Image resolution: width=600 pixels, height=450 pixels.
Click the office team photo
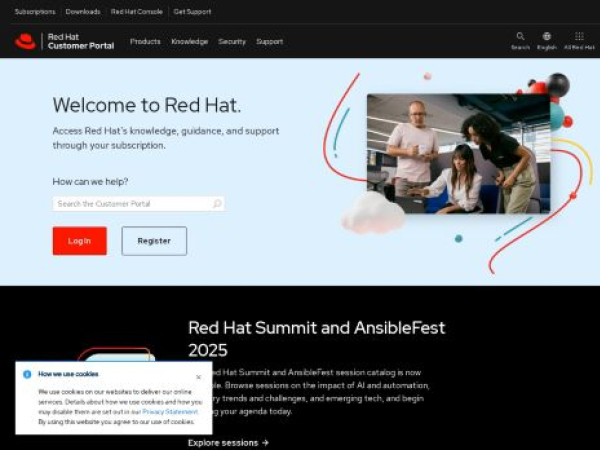(x=458, y=153)
